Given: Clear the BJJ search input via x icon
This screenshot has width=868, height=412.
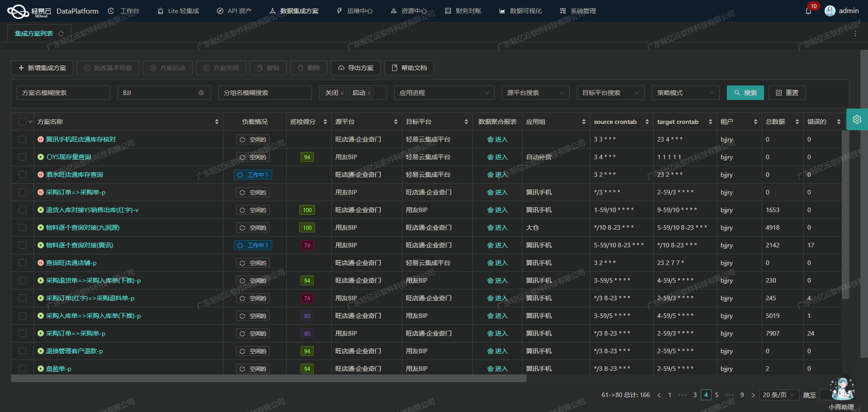Looking at the screenshot, I should (x=201, y=93).
